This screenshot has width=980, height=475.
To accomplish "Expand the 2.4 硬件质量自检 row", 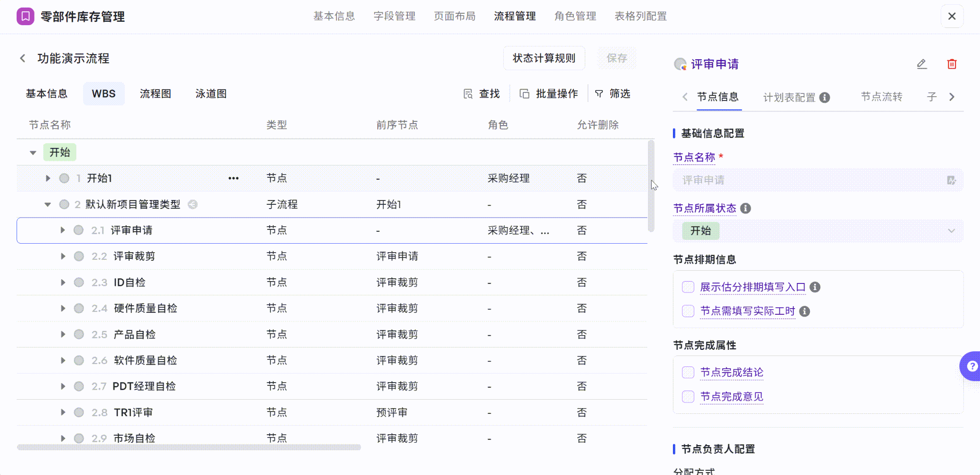I will click(x=63, y=309).
